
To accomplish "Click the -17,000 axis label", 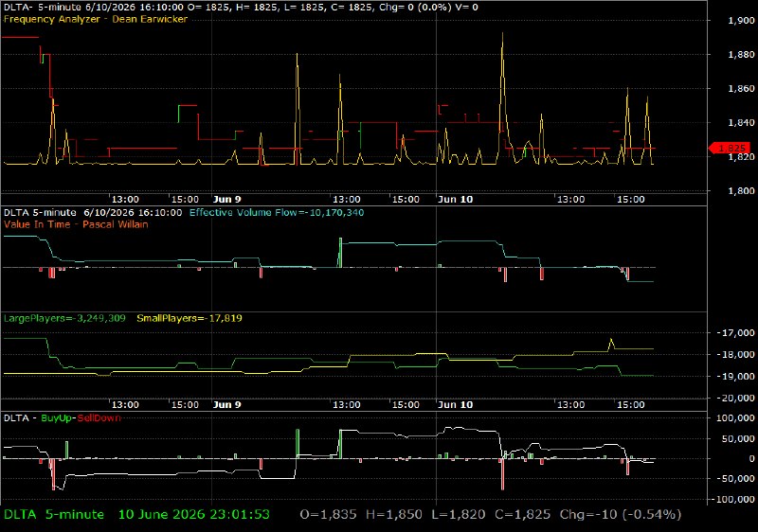I will pyautogui.click(x=735, y=332).
